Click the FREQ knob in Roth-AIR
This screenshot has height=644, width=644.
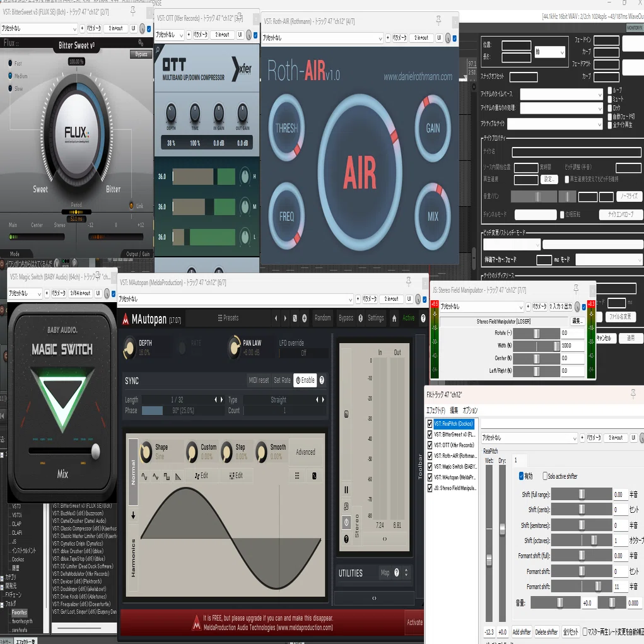pos(286,216)
